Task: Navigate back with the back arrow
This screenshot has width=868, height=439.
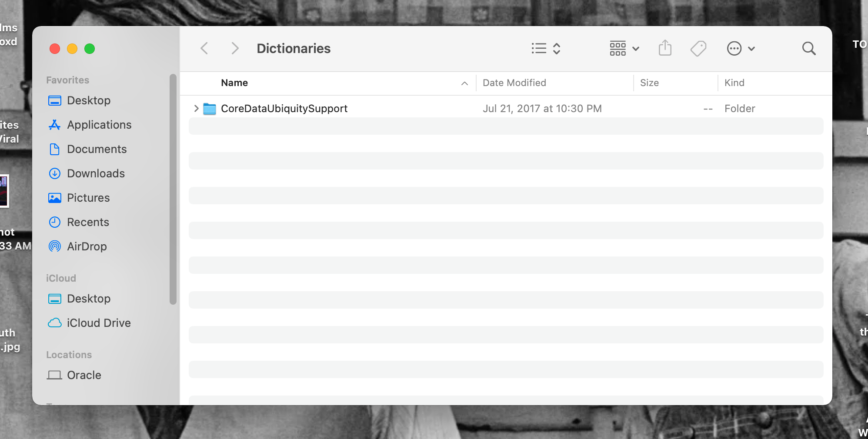Action: pyautogui.click(x=204, y=48)
